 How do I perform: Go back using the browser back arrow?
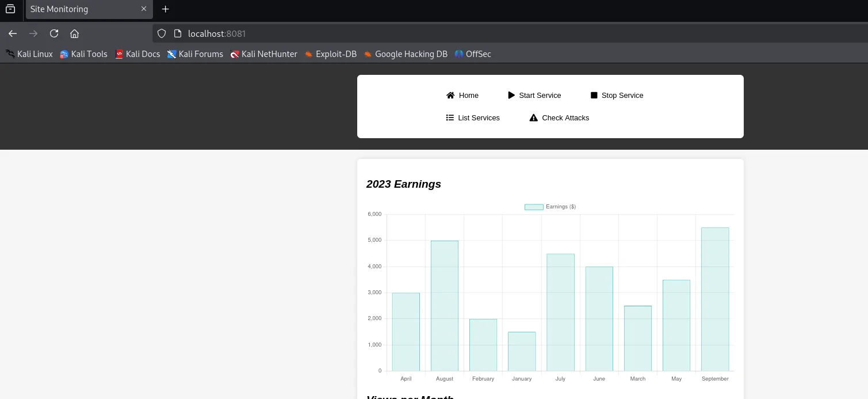pyautogui.click(x=13, y=33)
